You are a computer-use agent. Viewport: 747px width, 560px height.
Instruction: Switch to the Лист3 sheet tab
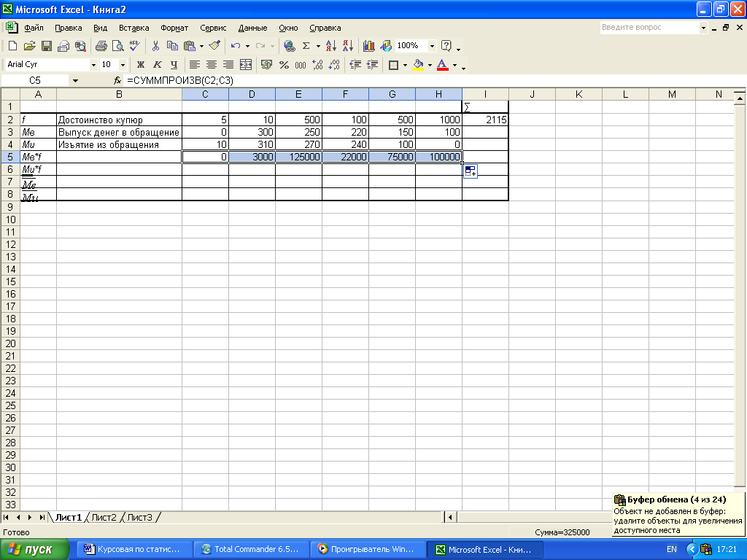pos(139,517)
